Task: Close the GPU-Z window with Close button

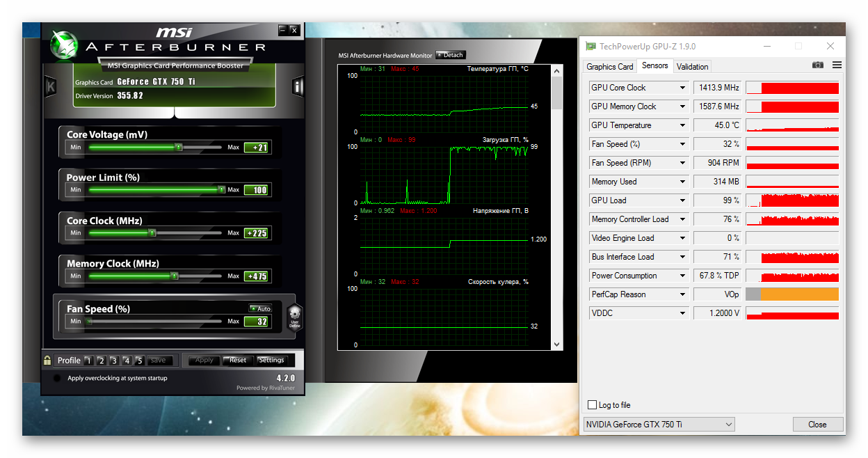Action: [817, 424]
